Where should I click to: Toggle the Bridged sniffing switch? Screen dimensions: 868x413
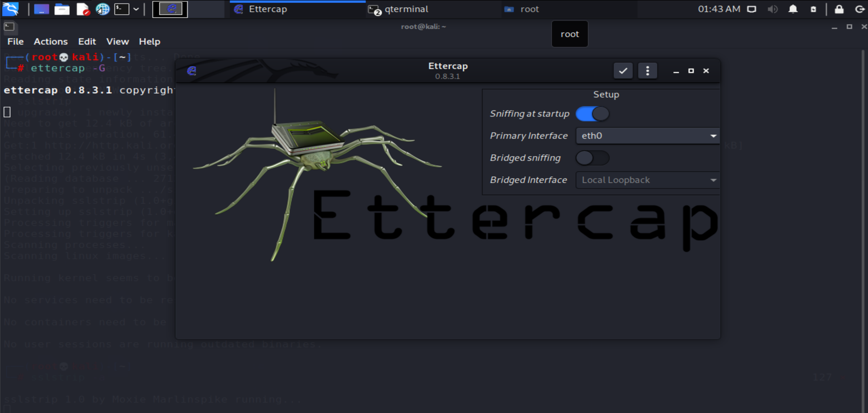[x=592, y=158]
